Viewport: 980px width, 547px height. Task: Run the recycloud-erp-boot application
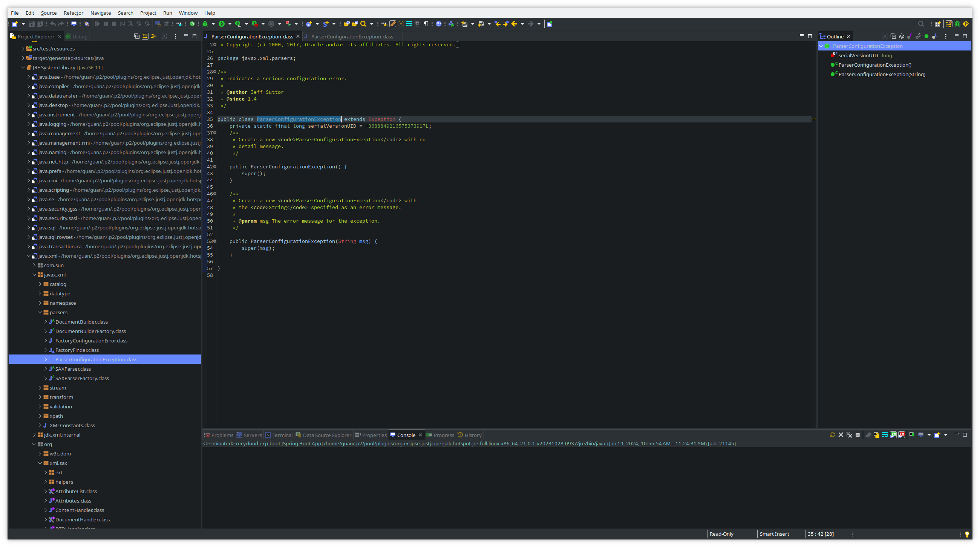tap(222, 24)
